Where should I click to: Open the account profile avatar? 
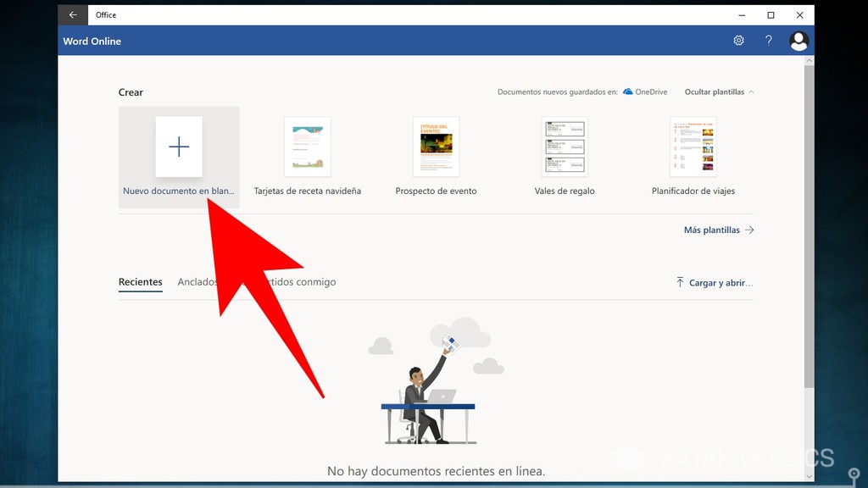click(x=798, y=41)
